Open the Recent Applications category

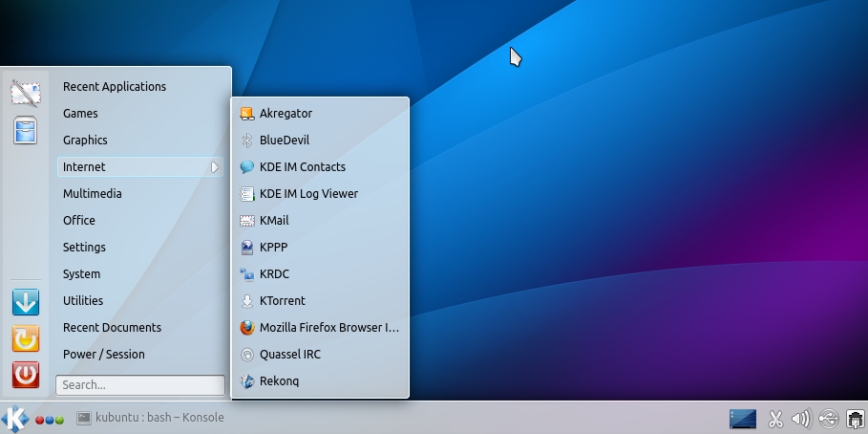(140, 86)
